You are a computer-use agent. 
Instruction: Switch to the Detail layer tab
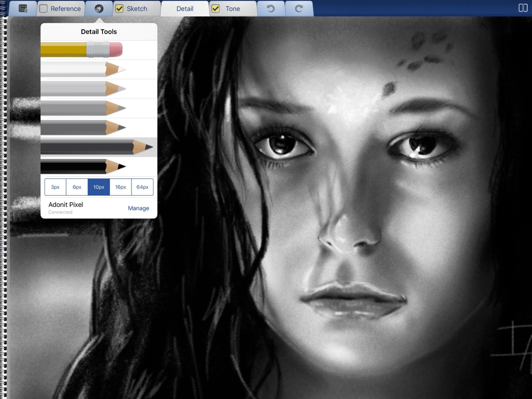[x=185, y=9]
